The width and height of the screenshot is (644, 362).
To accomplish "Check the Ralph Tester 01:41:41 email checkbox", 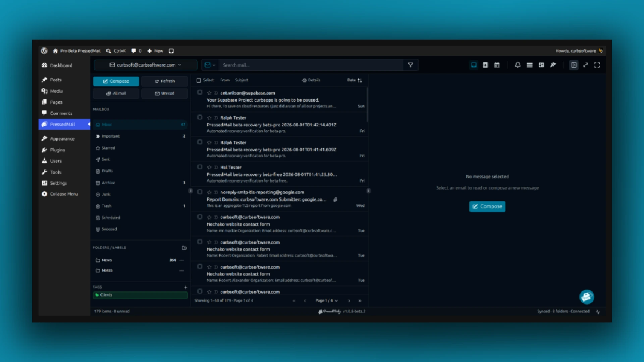I will pos(200,142).
